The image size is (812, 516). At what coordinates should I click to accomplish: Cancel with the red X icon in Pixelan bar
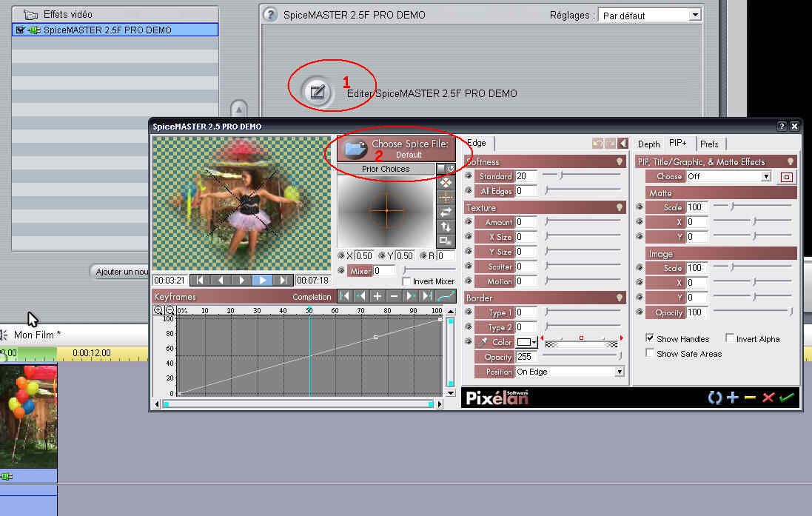click(768, 398)
